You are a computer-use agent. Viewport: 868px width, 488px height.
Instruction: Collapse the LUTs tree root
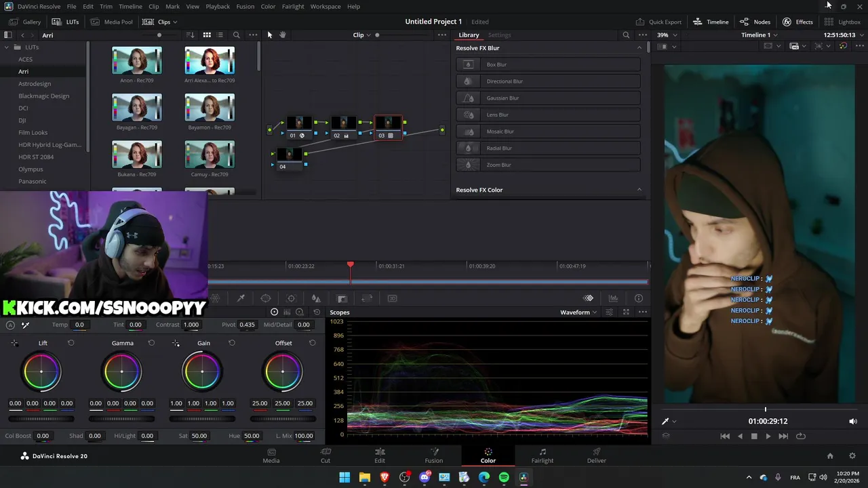click(x=7, y=47)
